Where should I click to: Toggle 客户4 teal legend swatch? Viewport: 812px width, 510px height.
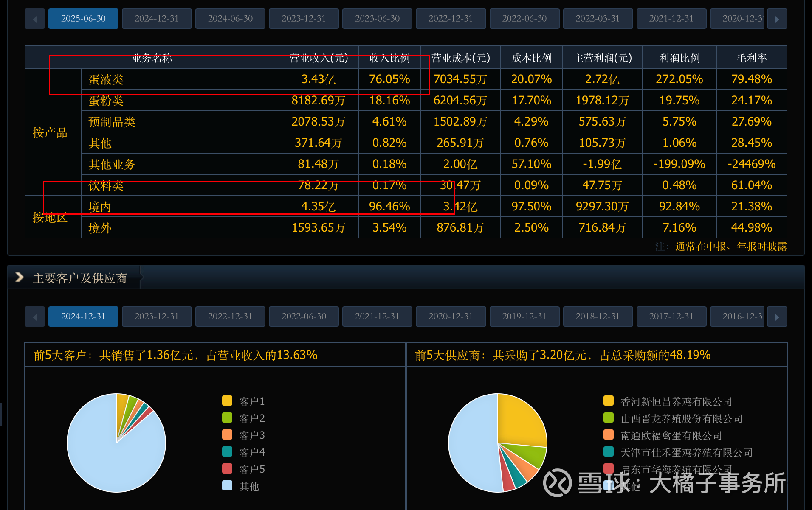(227, 452)
